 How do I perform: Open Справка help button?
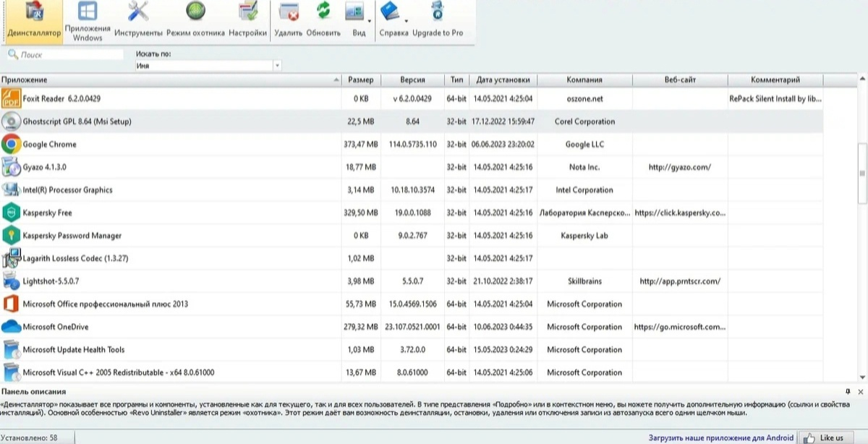(393, 21)
